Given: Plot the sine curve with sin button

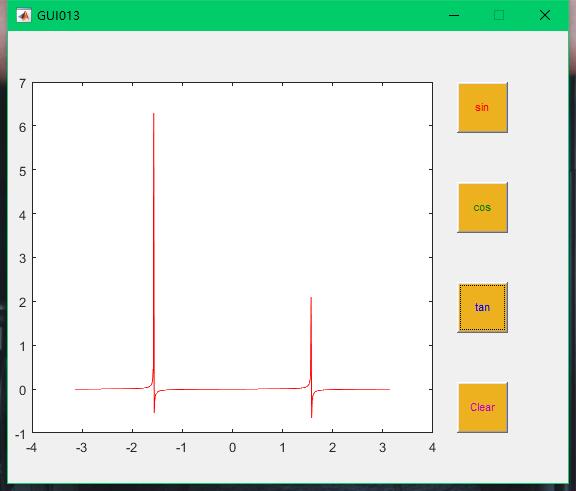Looking at the screenshot, I should (482, 108).
